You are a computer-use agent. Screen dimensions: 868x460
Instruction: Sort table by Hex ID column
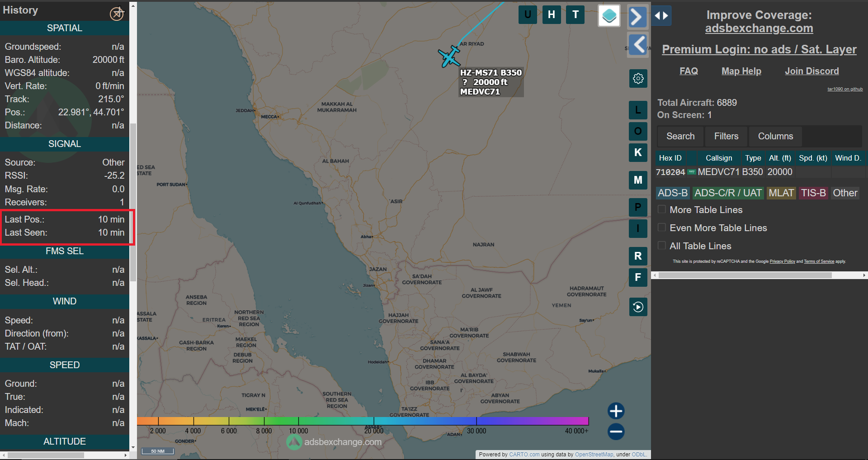pyautogui.click(x=670, y=158)
